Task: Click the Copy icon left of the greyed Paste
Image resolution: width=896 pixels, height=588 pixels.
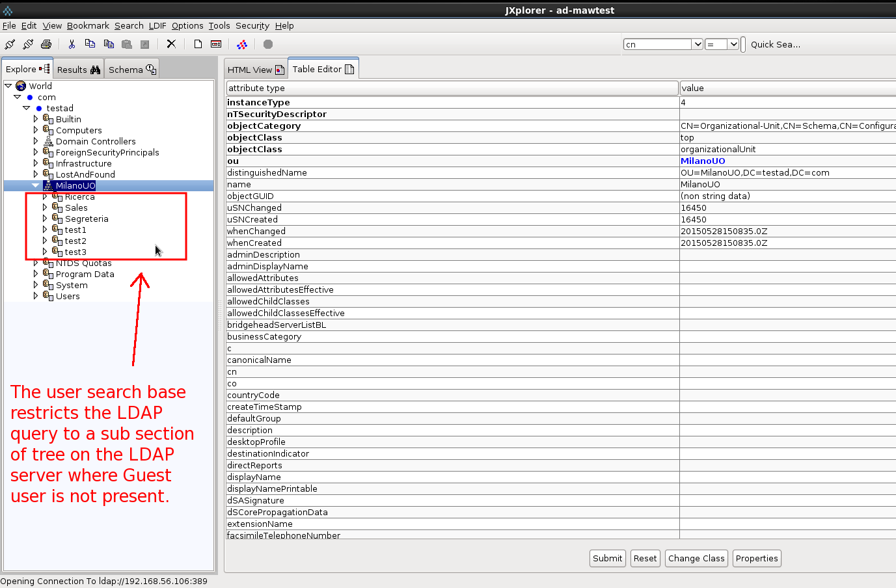Action: 109,44
